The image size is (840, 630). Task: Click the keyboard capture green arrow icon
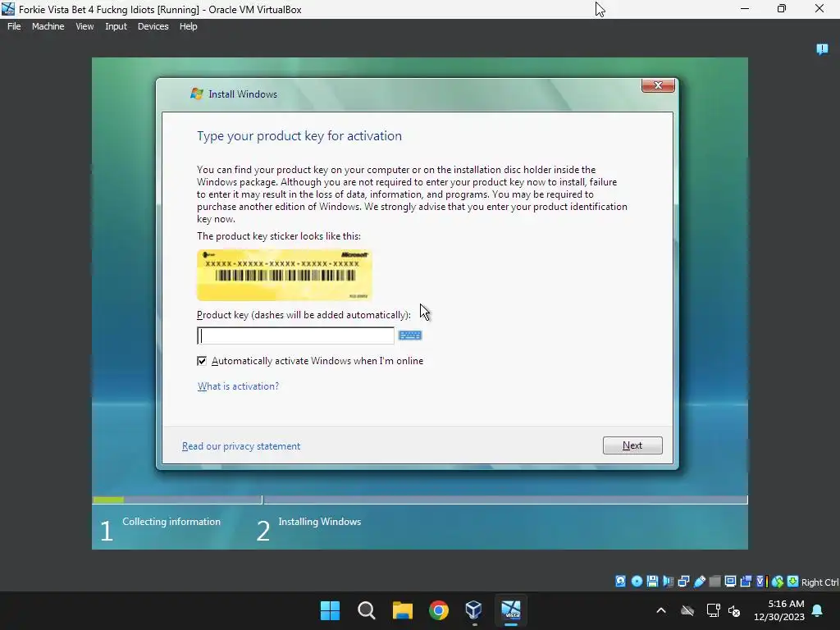[x=793, y=582]
